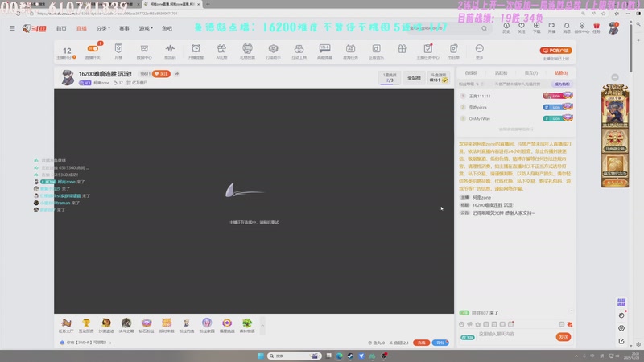Select 直播 in the top navigation
The image size is (644, 362).
coord(81,28)
